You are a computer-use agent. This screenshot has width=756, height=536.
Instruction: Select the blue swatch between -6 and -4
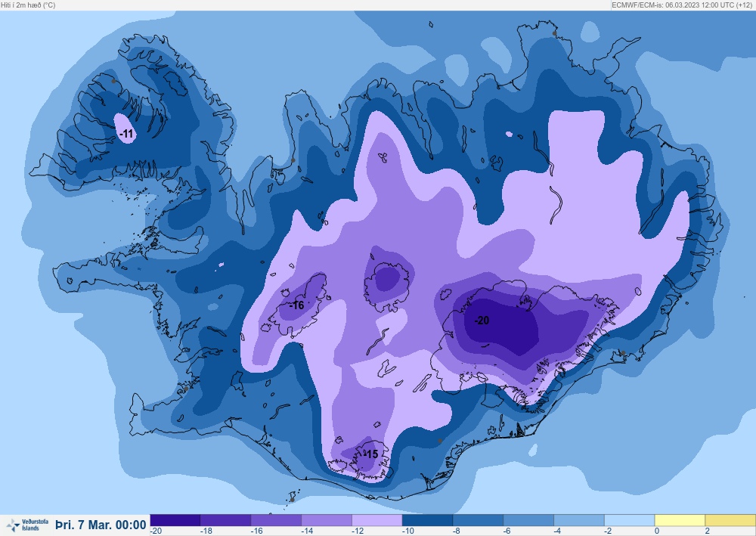coord(528,520)
